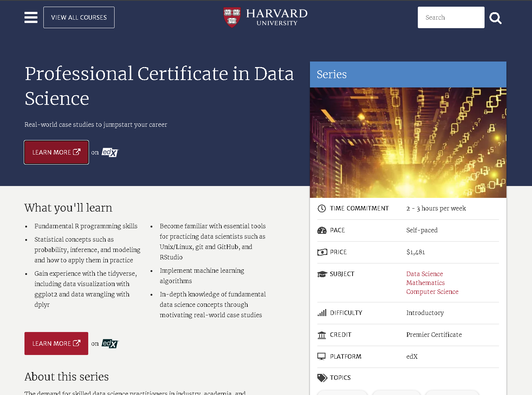This screenshot has width=532, height=395.
Task: Click the Harvard University wordmark
Action: click(277, 17)
